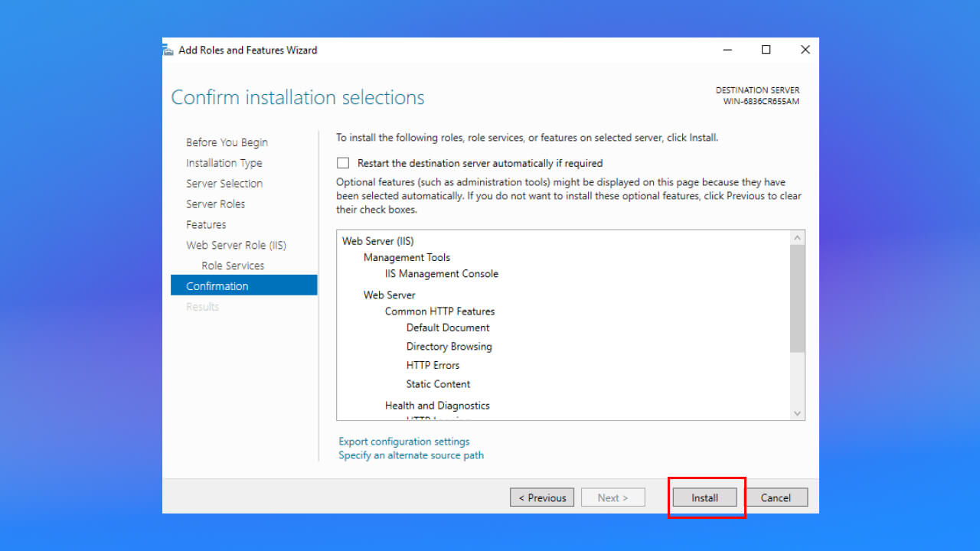Click the Web Server entry under IIS Management Console
This screenshot has width=980, height=551.
click(389, 295)
